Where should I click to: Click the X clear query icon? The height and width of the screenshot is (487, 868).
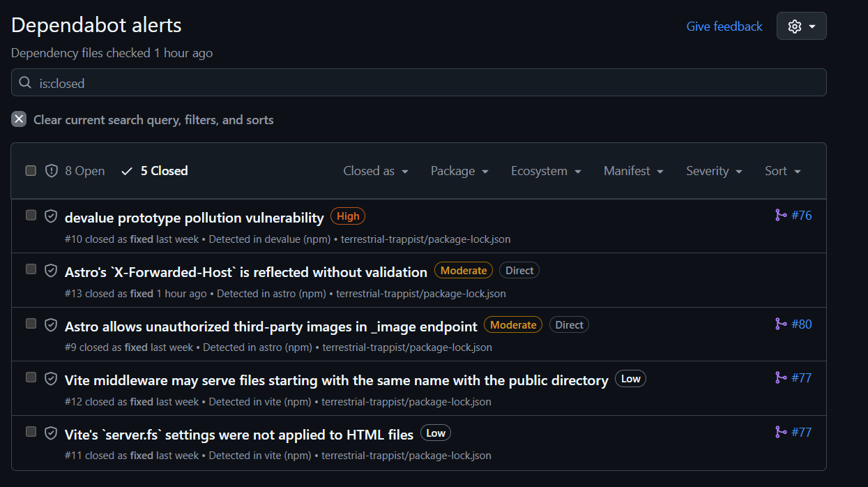pyautogui.click(x=19, y=119)
